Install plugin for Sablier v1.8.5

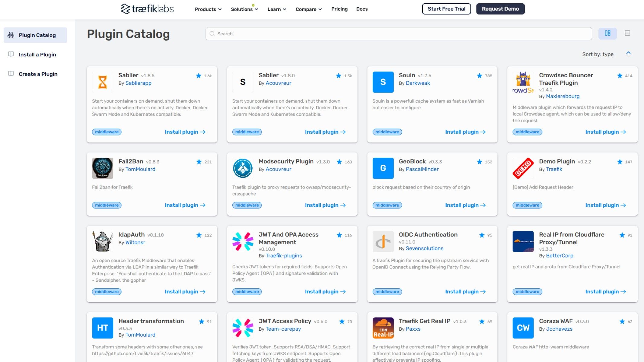[185, 132]
